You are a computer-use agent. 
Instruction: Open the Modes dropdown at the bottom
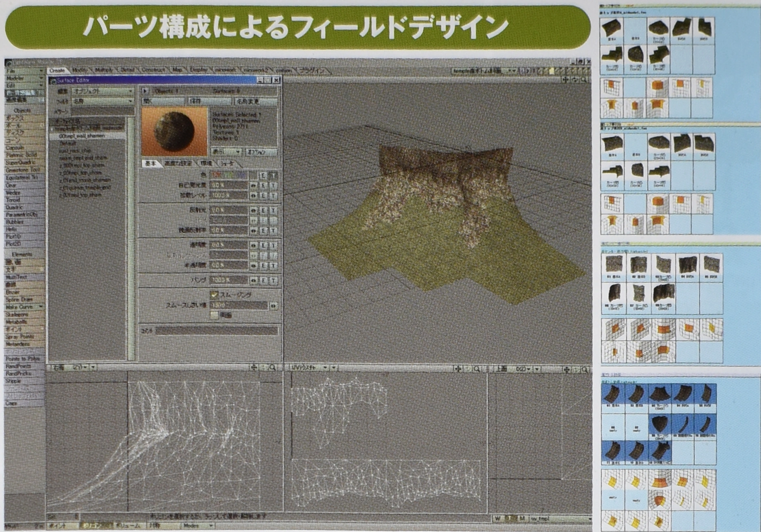pyautogui.click(x=198, y=526)
